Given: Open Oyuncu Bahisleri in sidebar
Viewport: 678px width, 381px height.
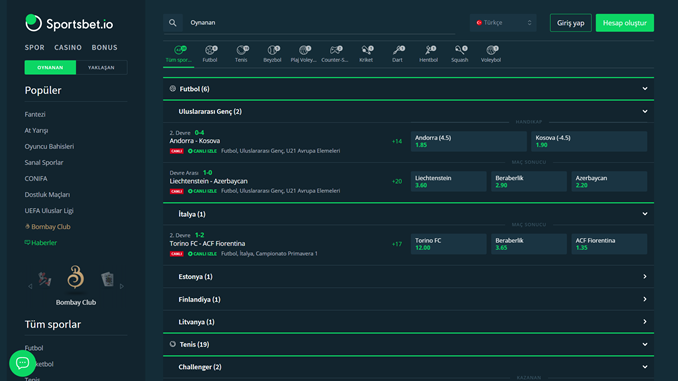Looking at the screenshot, I should pyautogui.click(x=49, y=147).
